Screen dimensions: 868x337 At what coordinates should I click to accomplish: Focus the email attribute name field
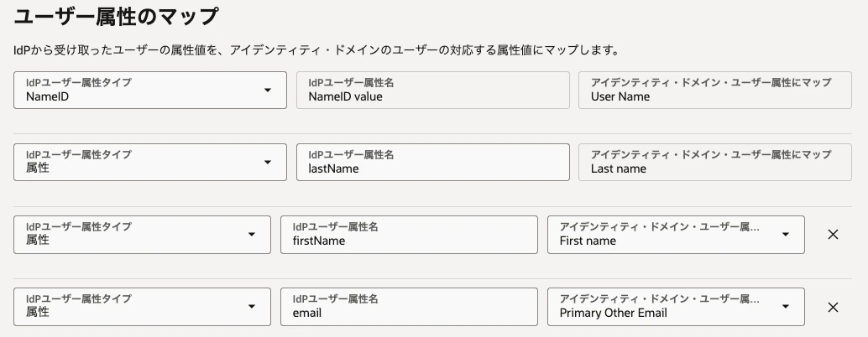tap(409, 307)
